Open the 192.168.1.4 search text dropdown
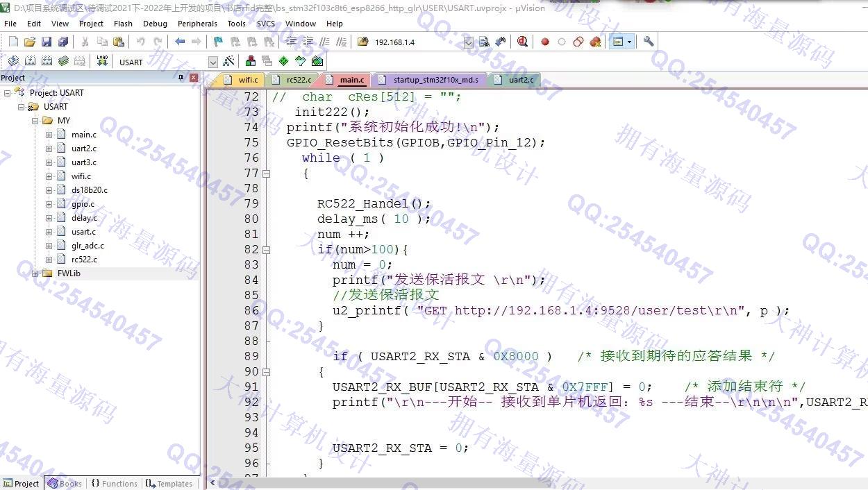The width and height of the screenshot is (868, 490). coord(468,42)
